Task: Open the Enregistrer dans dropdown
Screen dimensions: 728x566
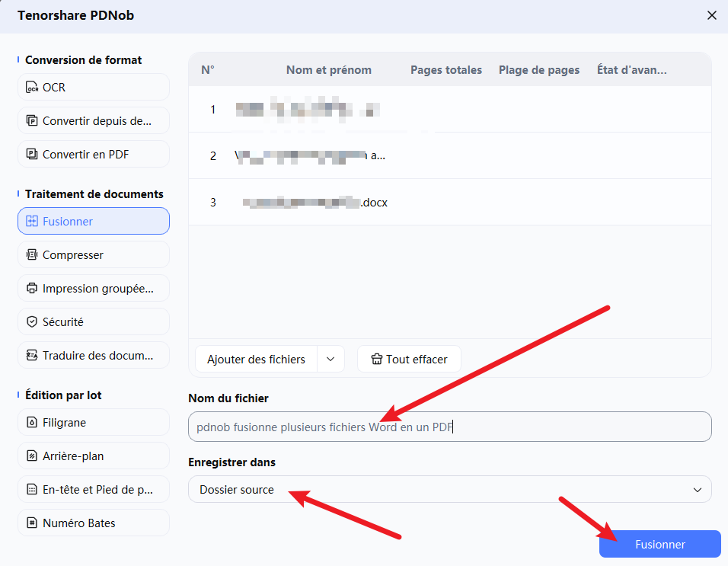Action: (449, 489)
